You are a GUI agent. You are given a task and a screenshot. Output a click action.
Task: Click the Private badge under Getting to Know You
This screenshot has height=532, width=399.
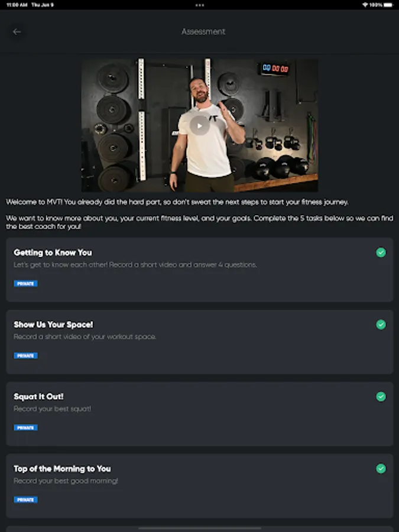click(x=25, y=284)
